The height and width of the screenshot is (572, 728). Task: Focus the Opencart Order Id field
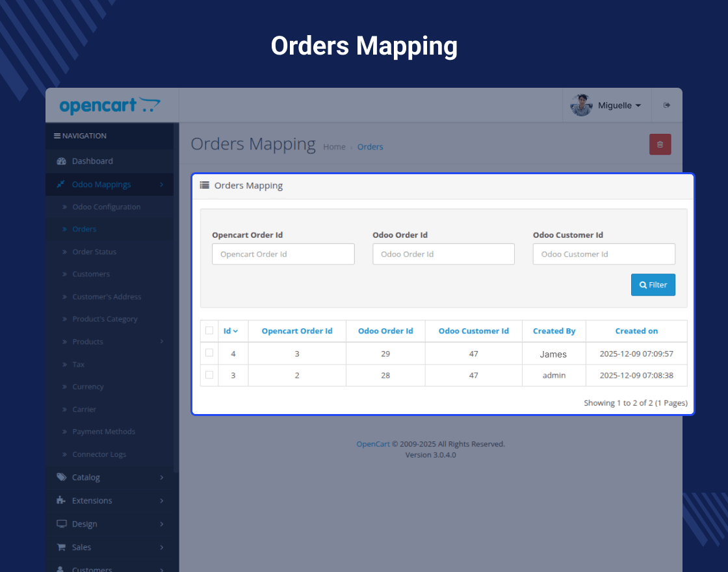(x=283, y=254)
